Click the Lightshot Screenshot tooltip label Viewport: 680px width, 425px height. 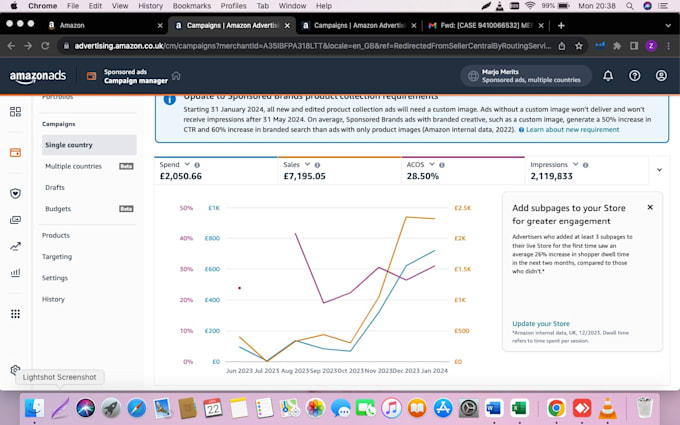click(59, 377)
